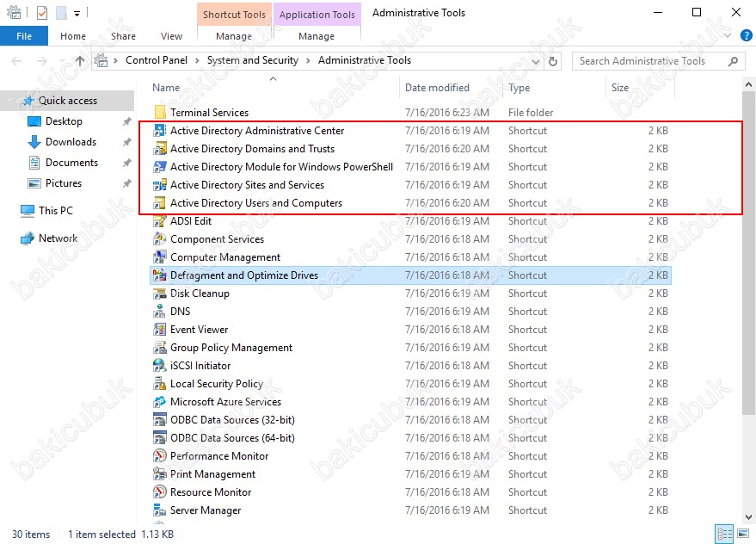Switch to the View ribbon tab
Image resolution: width=756 pixels, height=544 pixels.
(x=171, y=36)
